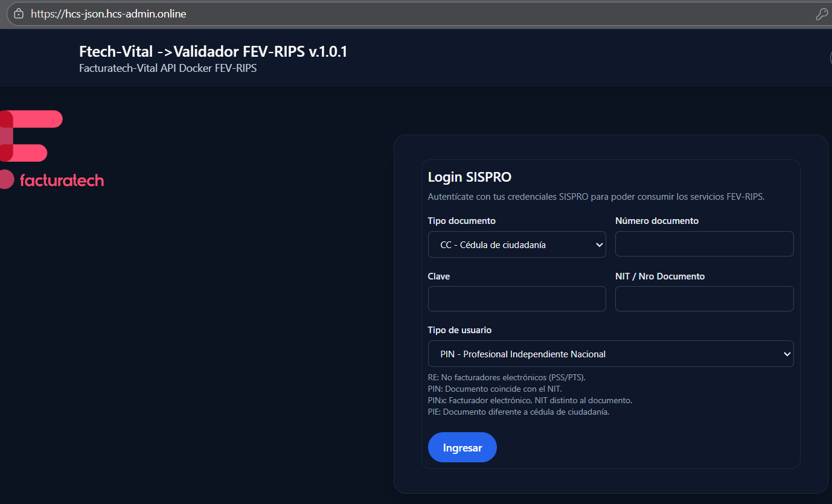Click the key icon in the address bar

(821, 14)
